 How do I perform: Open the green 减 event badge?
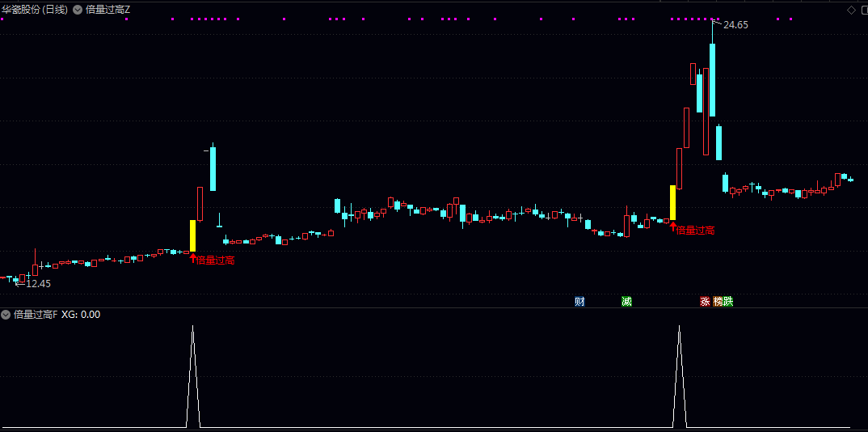click(626, 301)
